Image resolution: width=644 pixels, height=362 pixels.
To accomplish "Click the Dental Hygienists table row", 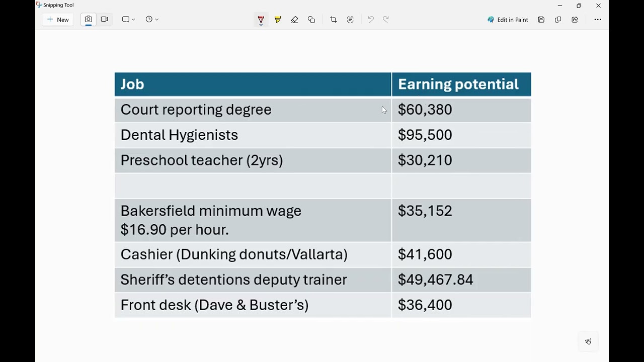I will coord(323,135).
